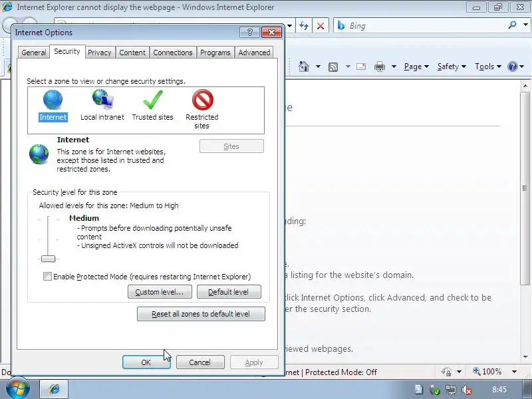
Task: Click the page scrollbar down arrow
Action: pos(525,357)
